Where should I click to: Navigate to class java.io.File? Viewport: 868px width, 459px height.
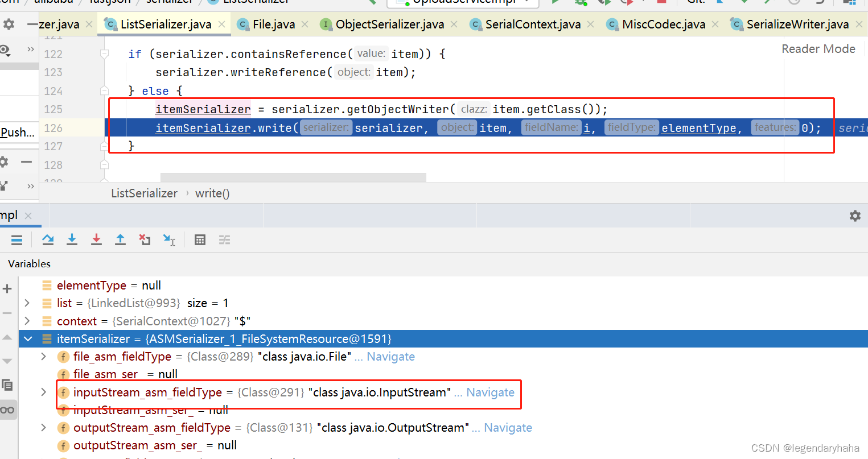coord(390,357)
